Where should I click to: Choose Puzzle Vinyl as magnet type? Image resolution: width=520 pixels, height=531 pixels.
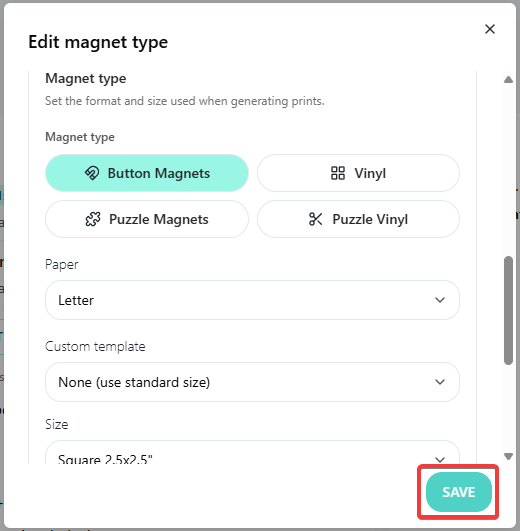(358, 219)
